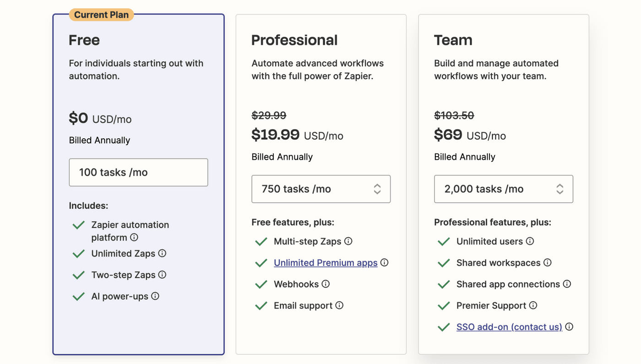Open the info tooltip for Zapier automation platform
The width and height of the screenshot is (641, 364).
tap(134, 238)
